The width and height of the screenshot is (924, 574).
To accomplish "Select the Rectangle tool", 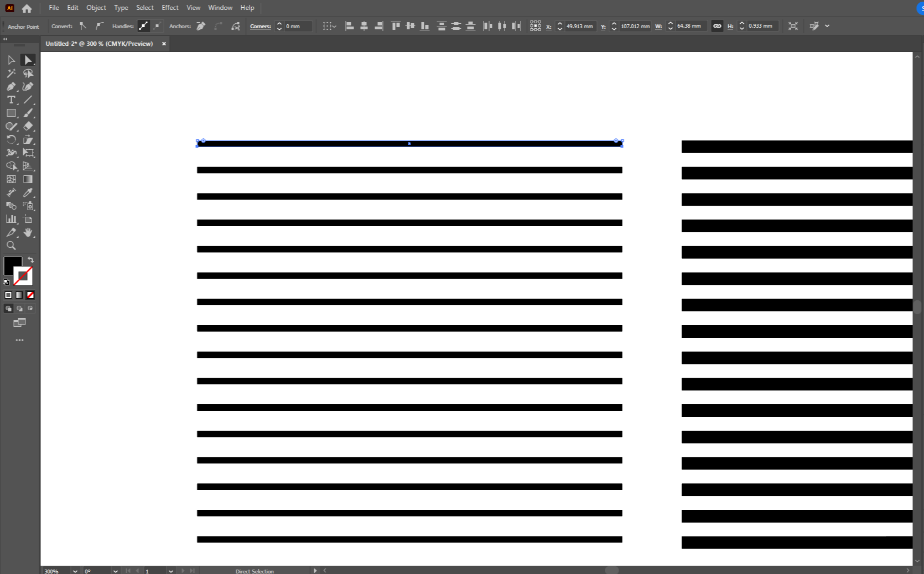I will tap(11, 113).
